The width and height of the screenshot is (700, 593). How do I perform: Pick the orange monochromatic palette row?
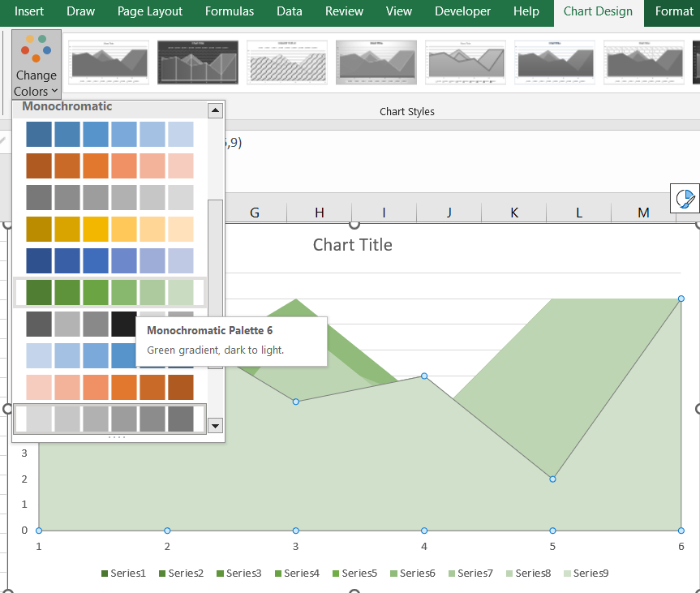tap(110, 165)
